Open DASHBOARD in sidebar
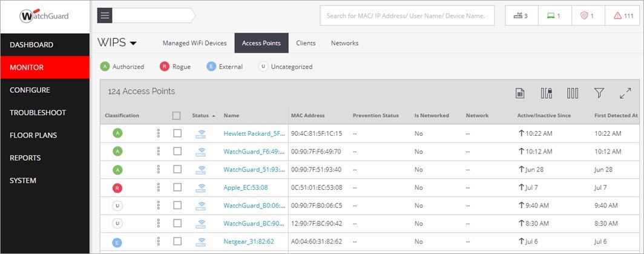The image size is (644, 254). pyautogui.click(x=45, y=45)
